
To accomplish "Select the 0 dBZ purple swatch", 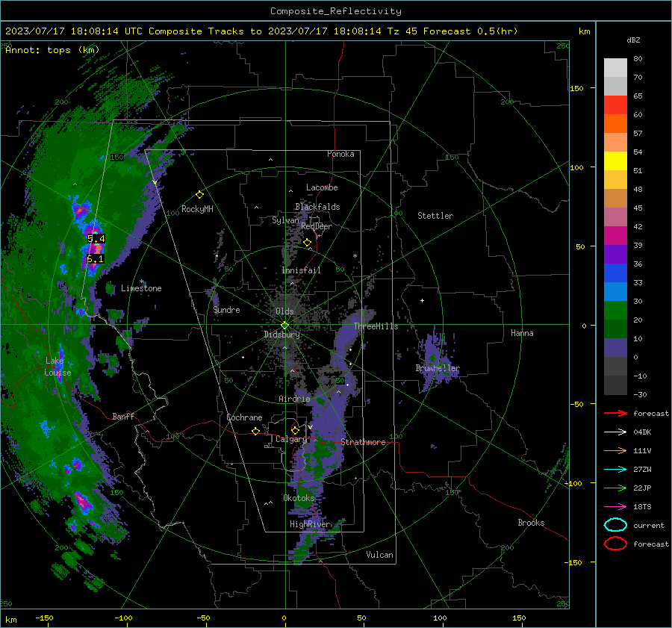I will 615,348.
